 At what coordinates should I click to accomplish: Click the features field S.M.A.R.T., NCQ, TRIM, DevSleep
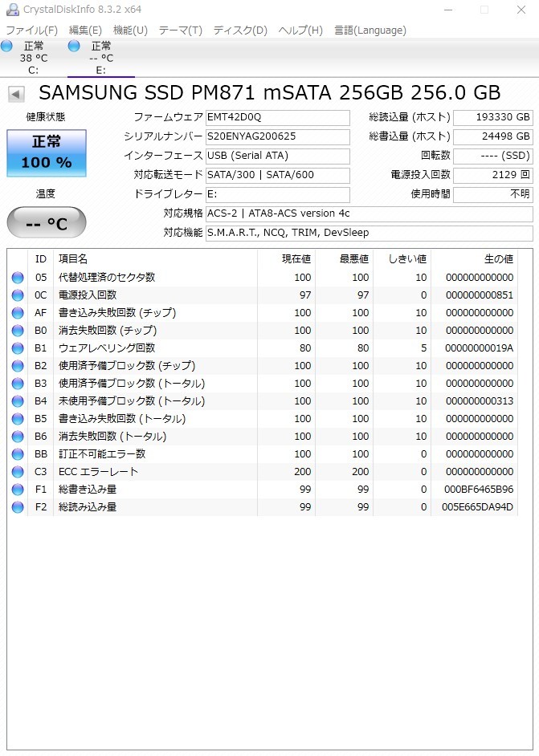370,233
